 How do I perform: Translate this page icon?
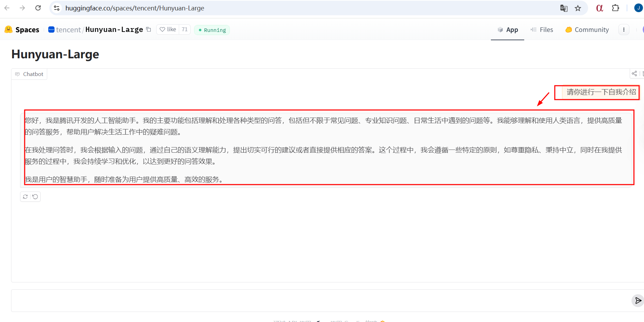[x=564, y=8]
